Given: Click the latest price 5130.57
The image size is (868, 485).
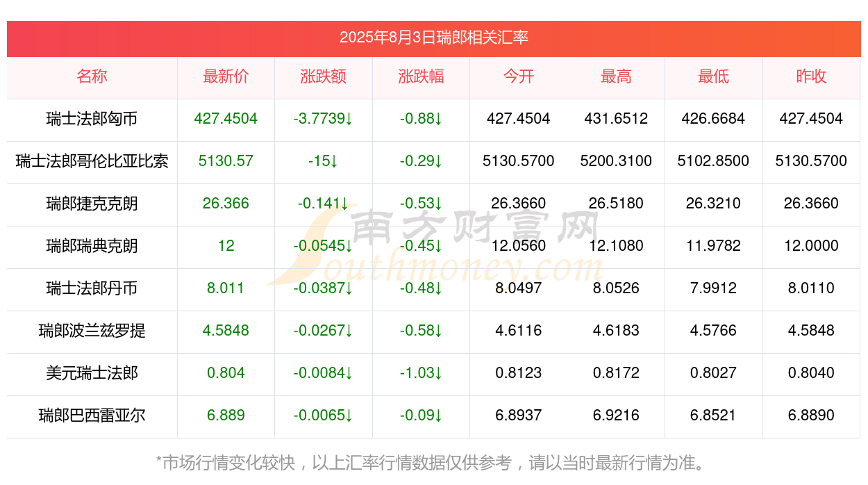Looking at the screenshot, I should coord(226,161).
